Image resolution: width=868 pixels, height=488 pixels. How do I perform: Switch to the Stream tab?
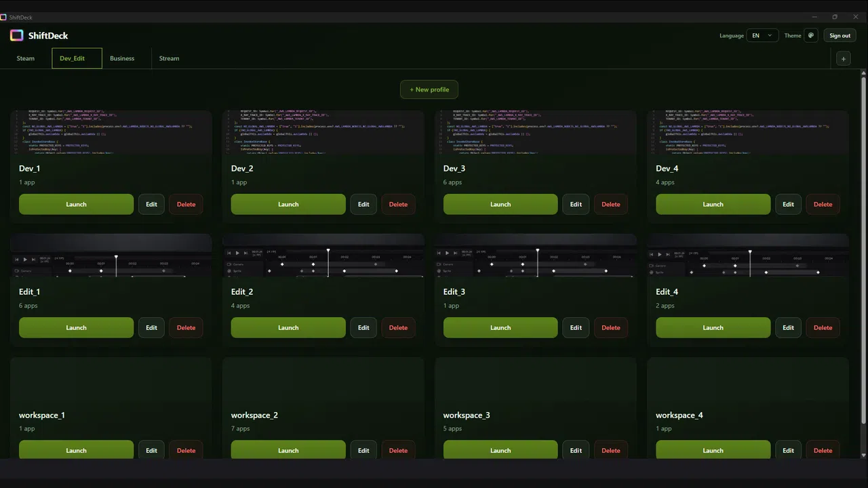pyautogui.click(x=169, y=58)
